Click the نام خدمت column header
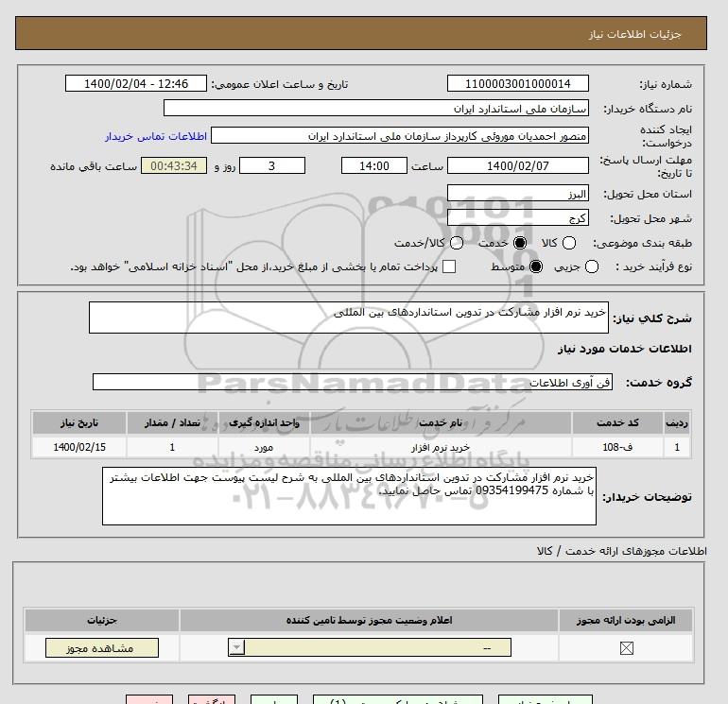This screenshot has width=728, height=704. 441,422
